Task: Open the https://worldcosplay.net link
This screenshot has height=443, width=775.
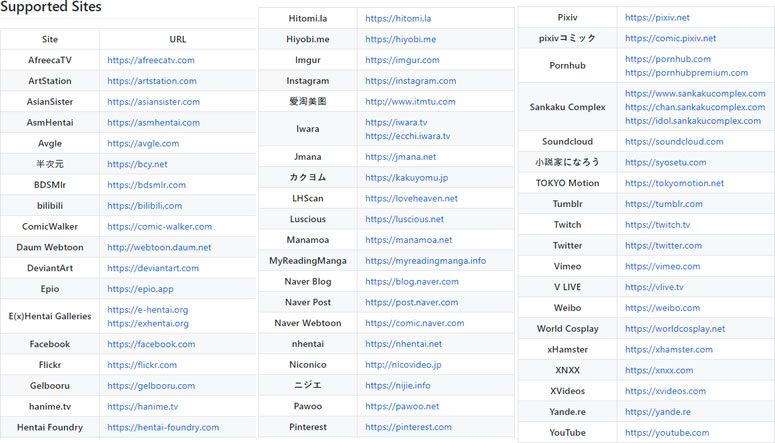Action: click(x=675, y=328)
